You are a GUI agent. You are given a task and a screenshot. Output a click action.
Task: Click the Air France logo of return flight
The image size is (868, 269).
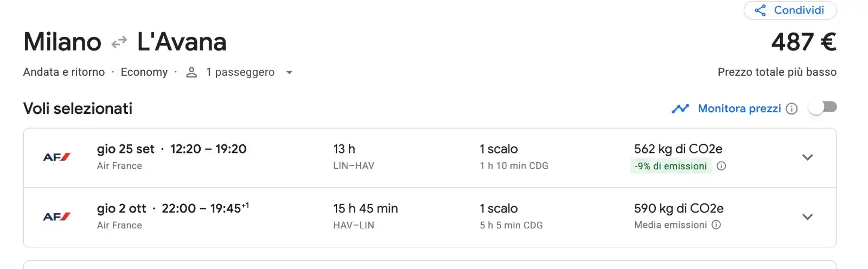click(x=57, y=217)
